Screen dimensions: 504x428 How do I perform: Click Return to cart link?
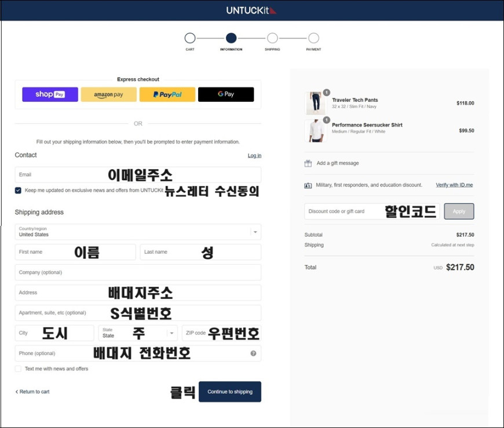32,392
